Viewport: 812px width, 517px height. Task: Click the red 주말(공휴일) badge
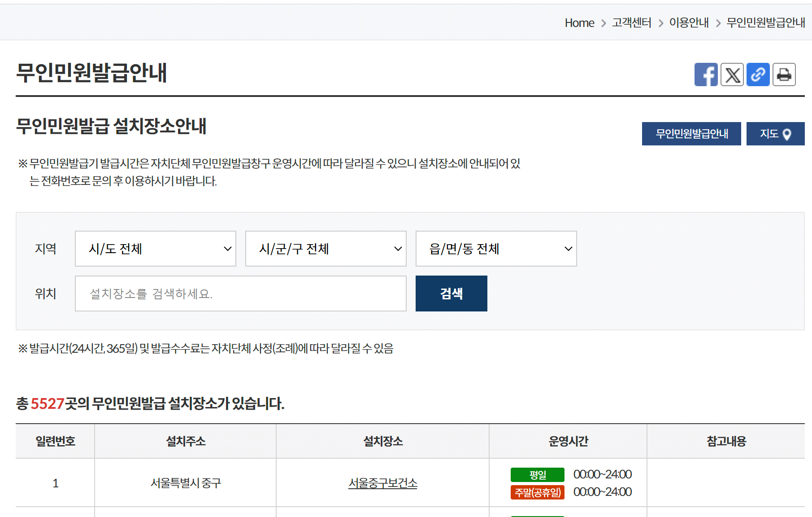click(x=537, y=492)
